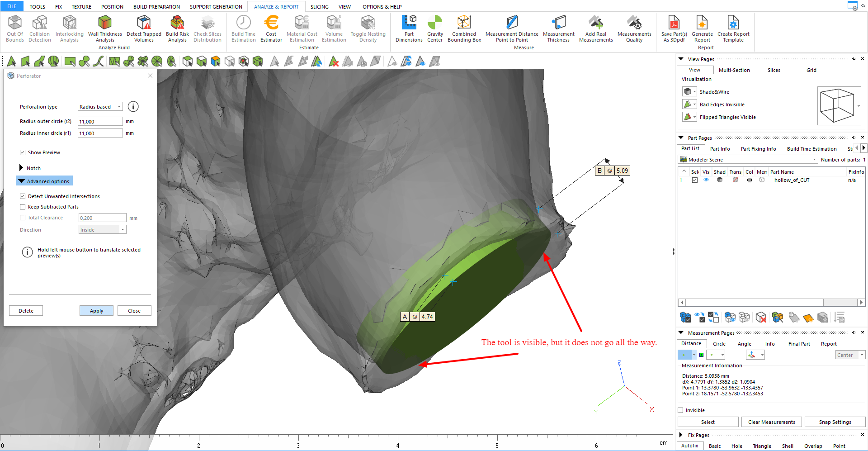Open the Direction dropdown
The height and width of the screenshot is (451, 868).
pos(103,230)
